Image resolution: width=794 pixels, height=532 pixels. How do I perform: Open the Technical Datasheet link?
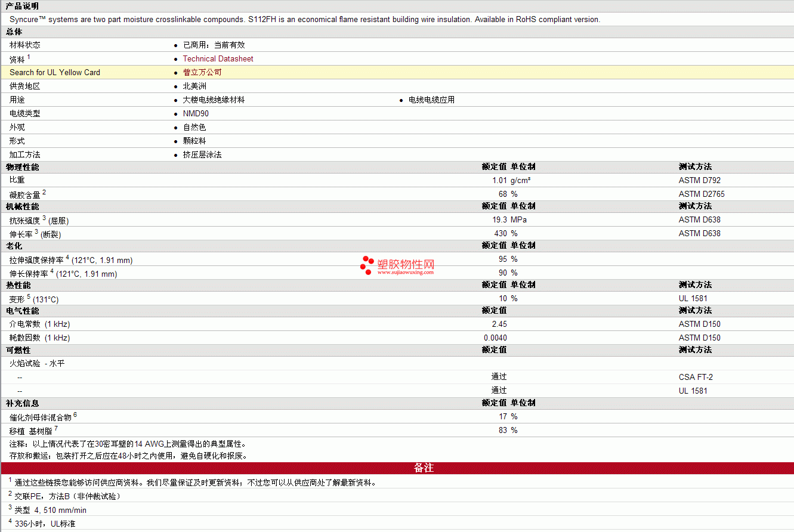tap(218, 58)
